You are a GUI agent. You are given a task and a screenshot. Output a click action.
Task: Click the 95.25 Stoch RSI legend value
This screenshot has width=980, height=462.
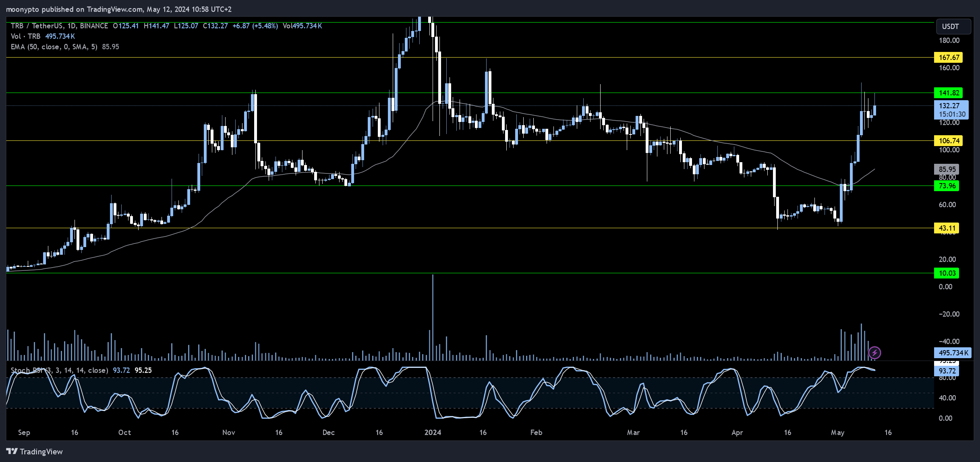(x=143, y=370)
